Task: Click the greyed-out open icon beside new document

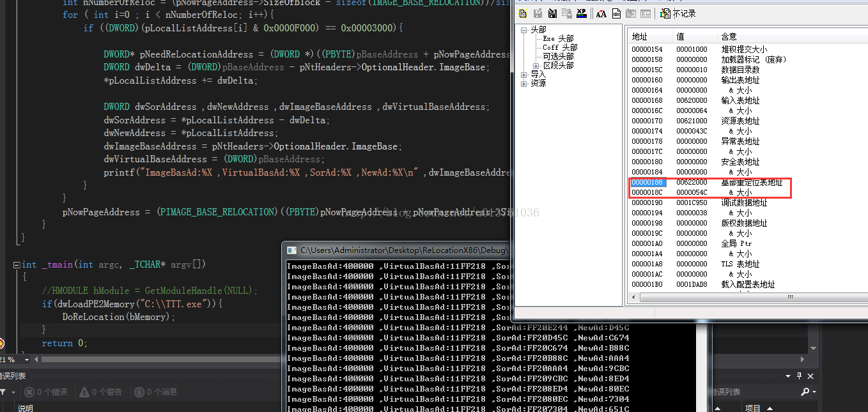Action: (x=538, y=13)
